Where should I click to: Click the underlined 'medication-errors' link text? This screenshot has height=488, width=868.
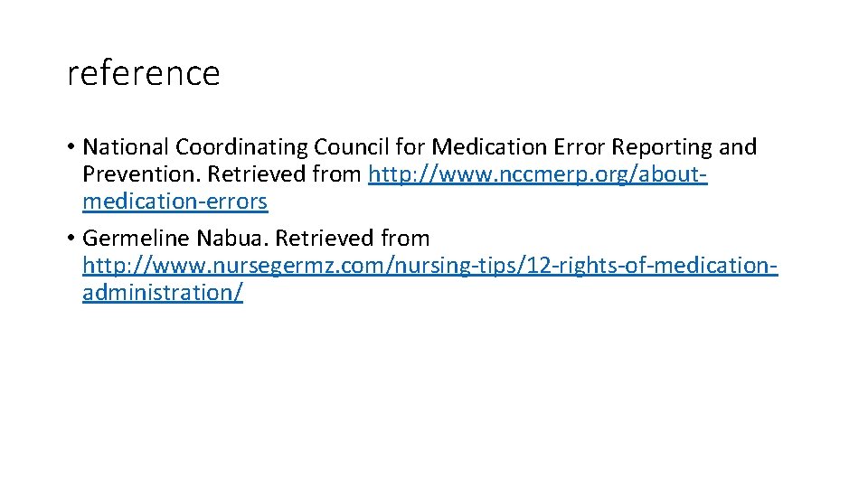pyautogui.click(x=175, y=202)
